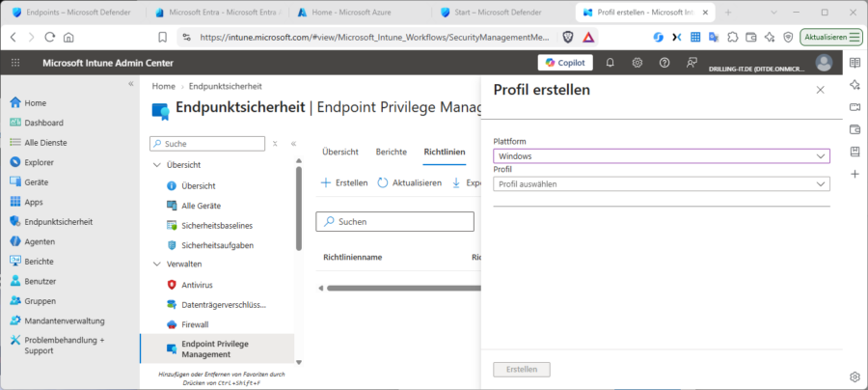Select Sicherheitsaufgaben in the blade menu
This screenshot has height=390, width=868.
210,245
